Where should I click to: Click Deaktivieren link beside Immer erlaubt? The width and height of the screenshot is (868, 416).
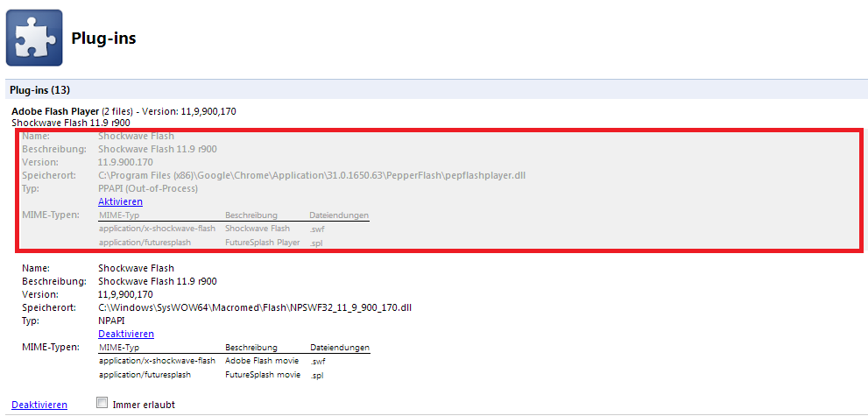point(39,405)
